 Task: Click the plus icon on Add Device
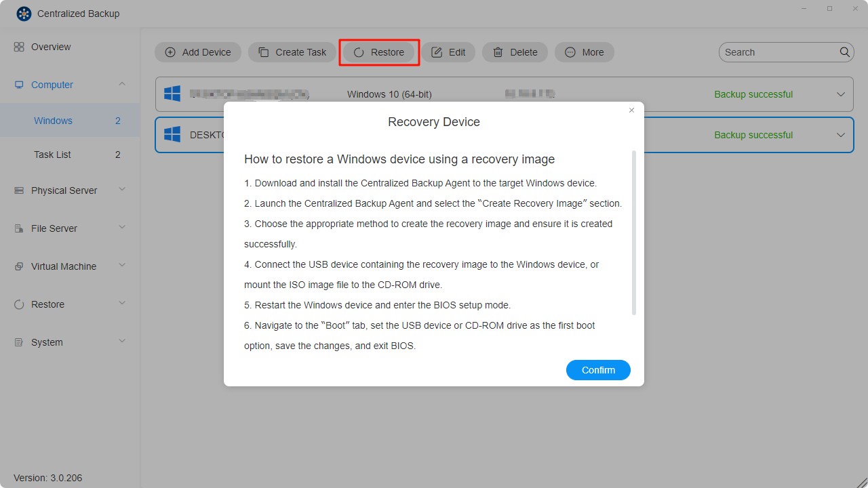(x=170, y=52)
